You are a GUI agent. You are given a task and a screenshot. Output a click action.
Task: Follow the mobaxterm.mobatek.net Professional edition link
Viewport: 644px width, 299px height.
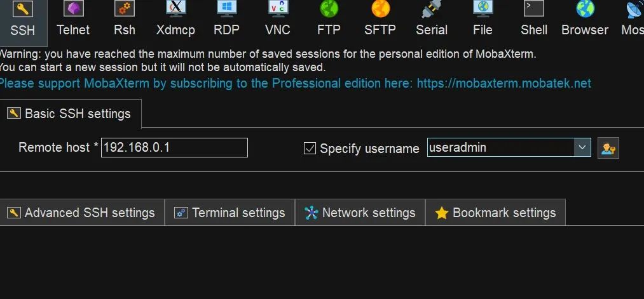(x=504, y=83)
